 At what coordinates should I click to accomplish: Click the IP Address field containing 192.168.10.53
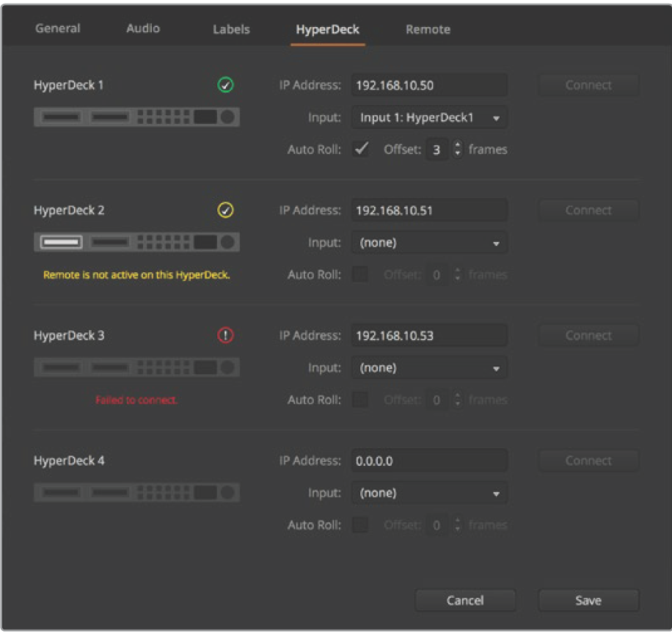[429, 336]
